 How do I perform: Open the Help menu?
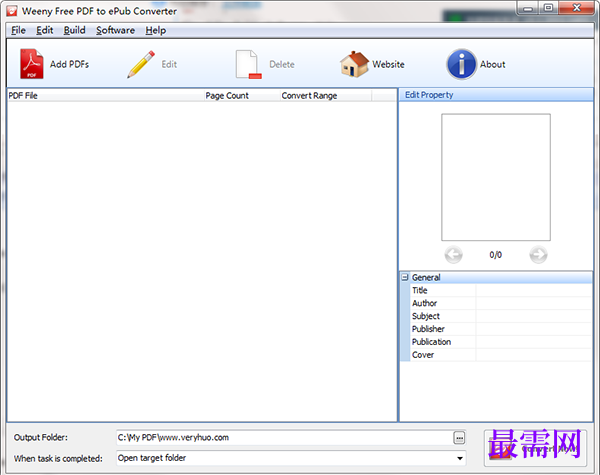[155, 30]
